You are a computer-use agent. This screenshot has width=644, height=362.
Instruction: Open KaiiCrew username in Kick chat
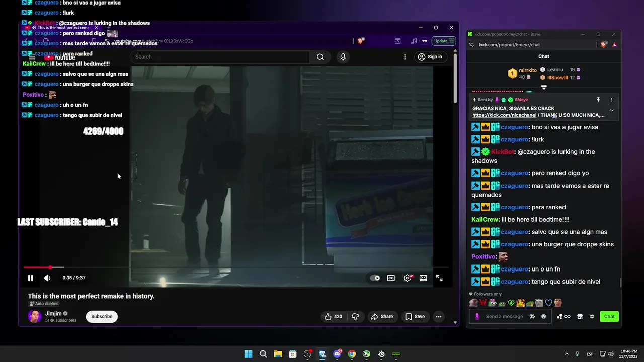(485, 220)
